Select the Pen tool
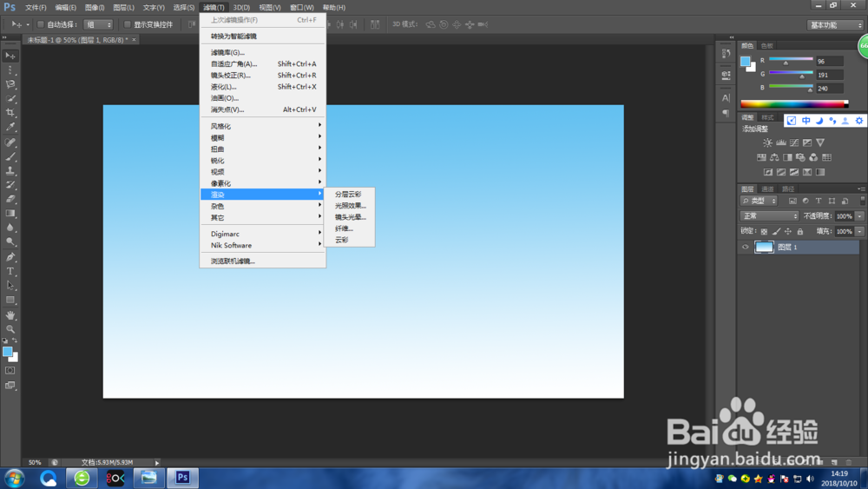Image resolution: width=868 pixels, height=489 pixels. pyautogui.click(x=10, y=257)
